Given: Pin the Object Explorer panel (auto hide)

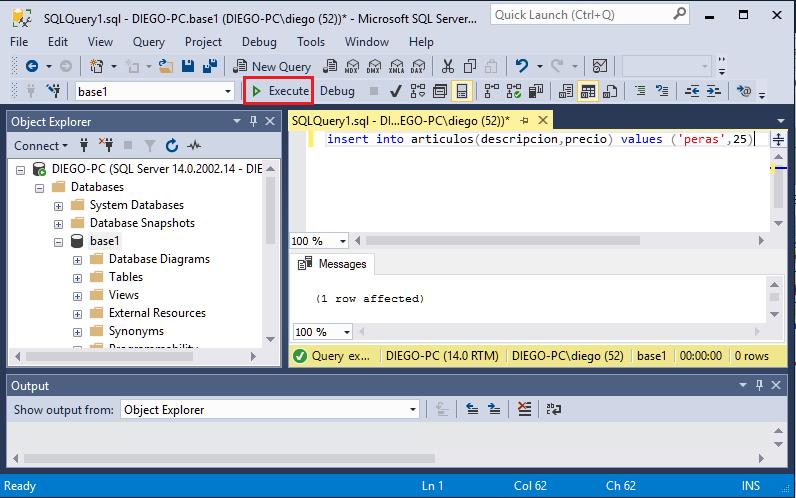Looking at the screenshot, I should click(253, 121).
